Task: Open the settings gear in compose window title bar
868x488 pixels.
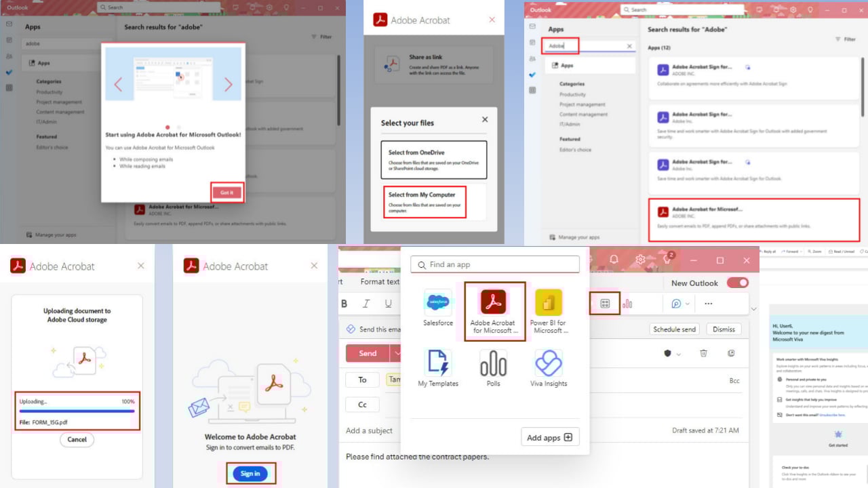Action: [640, 260]
